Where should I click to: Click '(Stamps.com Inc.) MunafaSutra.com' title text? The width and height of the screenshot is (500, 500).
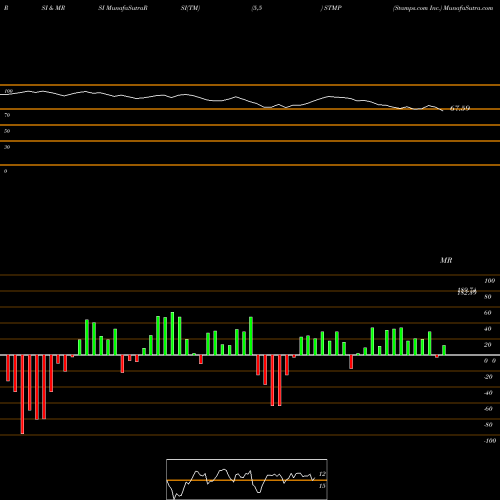443,8
